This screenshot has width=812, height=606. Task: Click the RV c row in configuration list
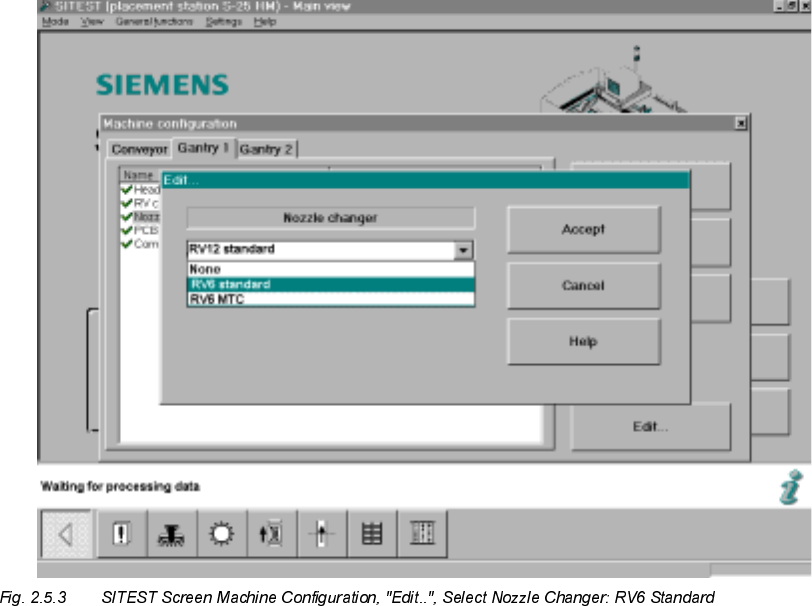pos(140,203)
